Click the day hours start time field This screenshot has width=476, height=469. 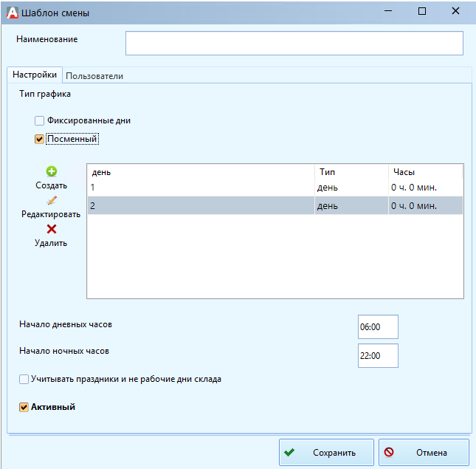pyautogui.click(x=377, y=326)
